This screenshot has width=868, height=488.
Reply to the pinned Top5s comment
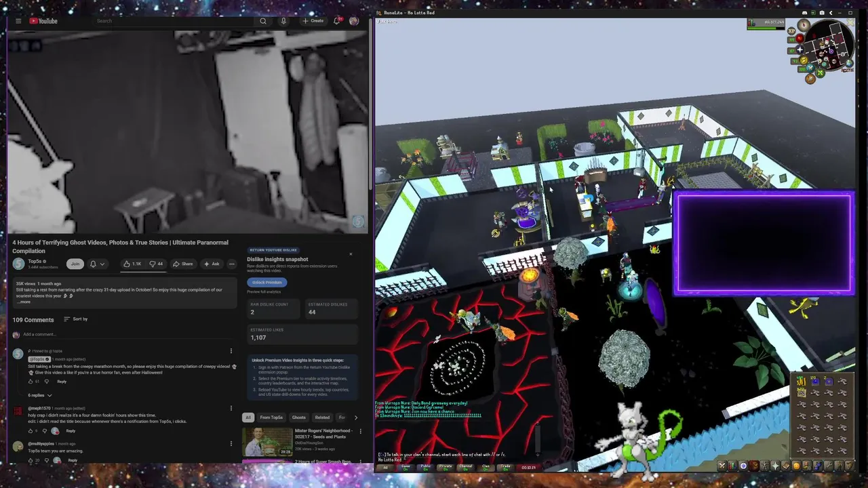(x=62, y=382)
